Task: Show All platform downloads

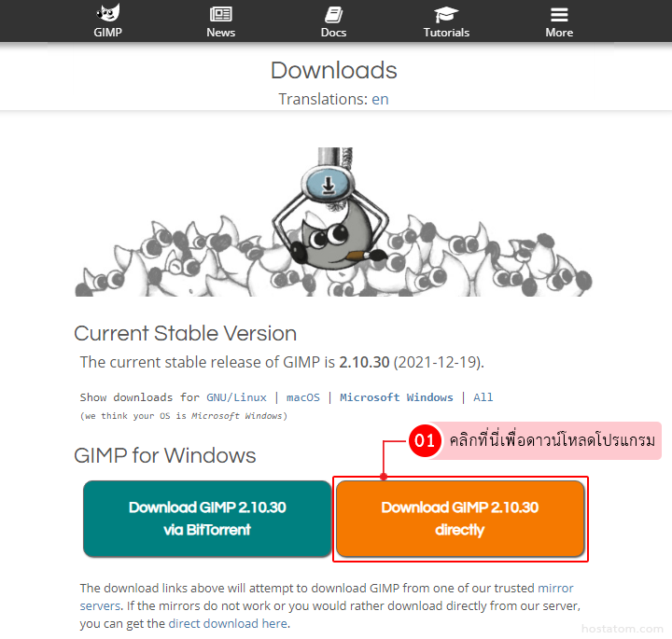Action: tap(483, 397)
